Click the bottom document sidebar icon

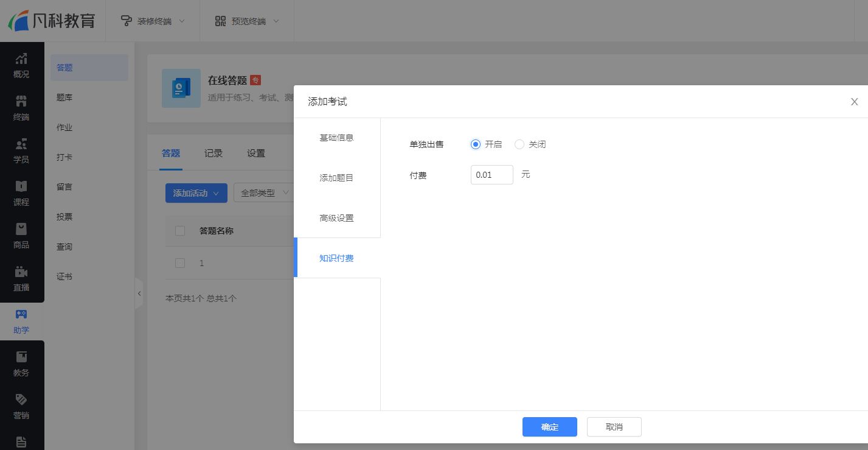pos(21,441)
